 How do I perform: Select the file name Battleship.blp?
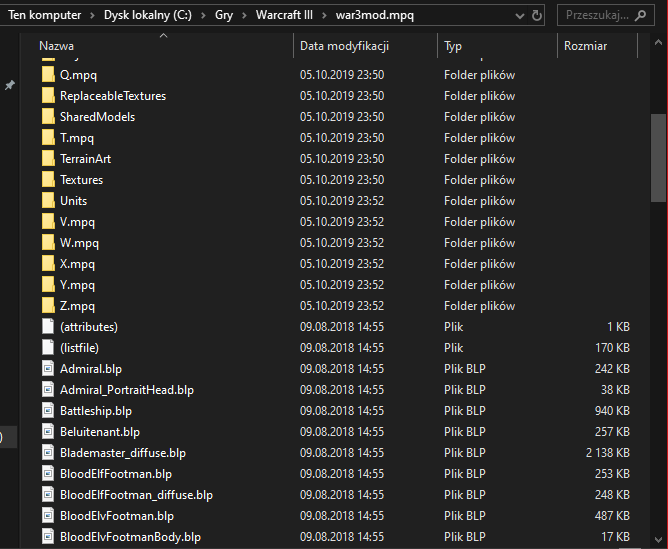click(96, 411)
